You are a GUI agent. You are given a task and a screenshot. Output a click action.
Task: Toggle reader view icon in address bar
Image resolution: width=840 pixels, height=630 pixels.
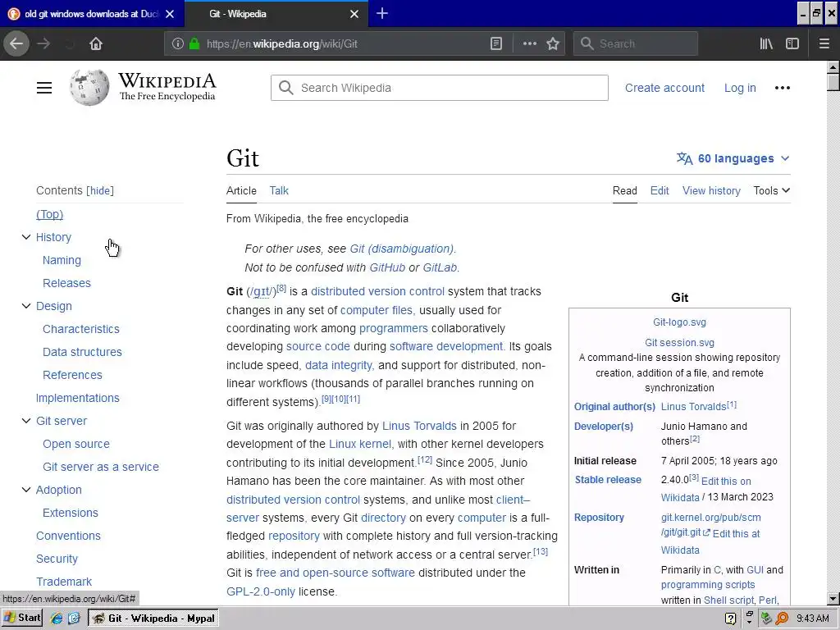[x=496, y=44]
